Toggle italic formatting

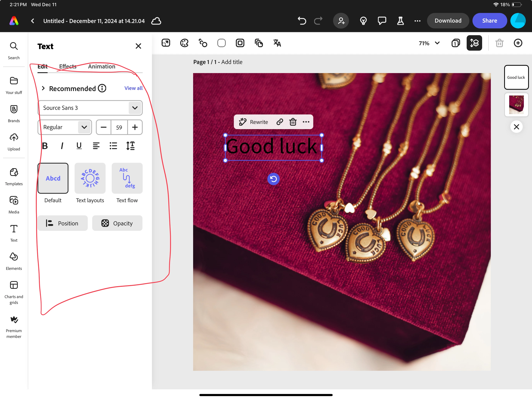(x=62, y=146)
